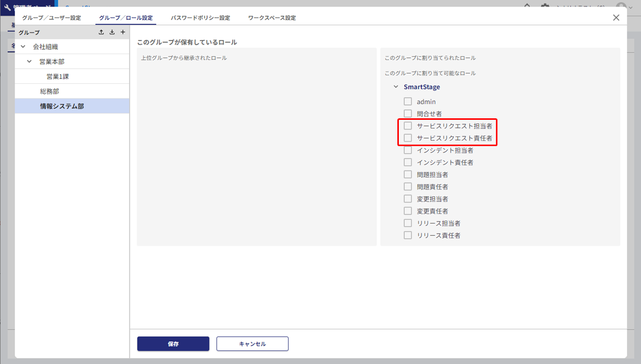Select 総務部 in the group tree
Screen dimensions: 641x364
pyautogui.click(x=50, y=92)
